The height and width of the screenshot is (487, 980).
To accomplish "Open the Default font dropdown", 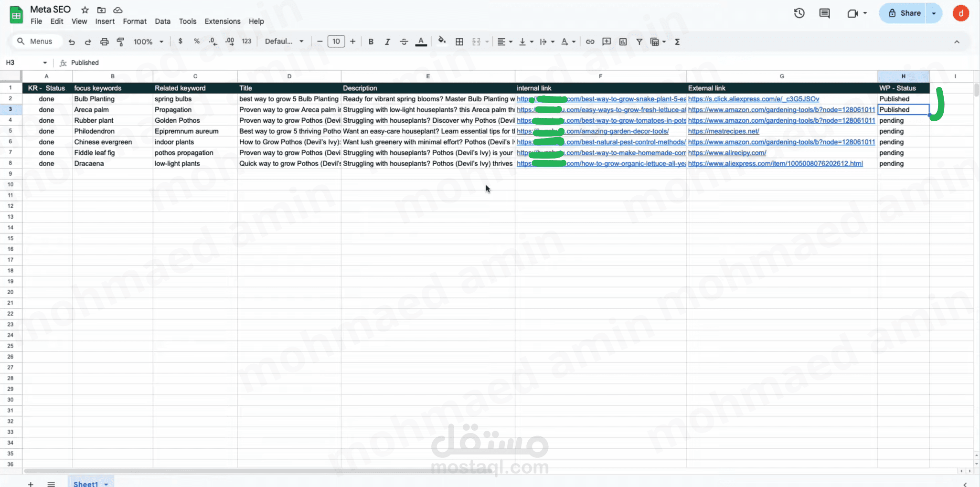I will [x=285, y=42].
